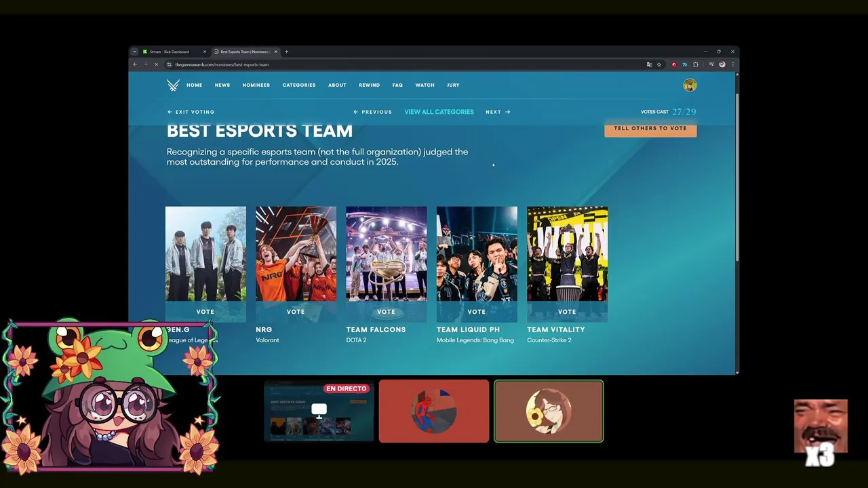Click VIEW ALL CATEGORIES
This screenshot has height=488, width=868.
point(439,112)
